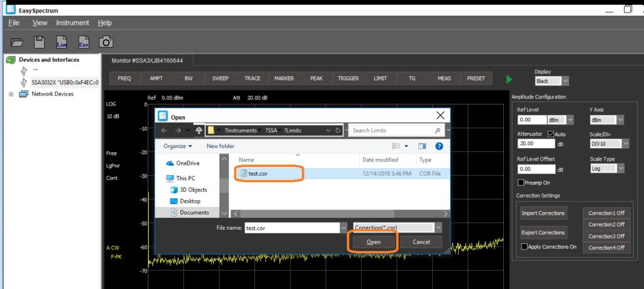Click the MARKER tab button
Image resolution: width=644 pixels, height=289 pixels.
tap(284, 79)
